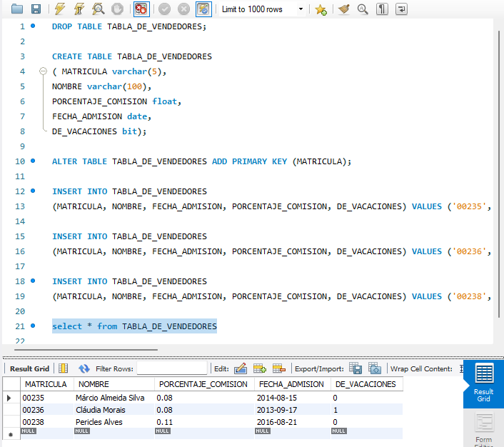
Task: Click the line PORCENTAJE_COMISION float
Action: [116, 101]
